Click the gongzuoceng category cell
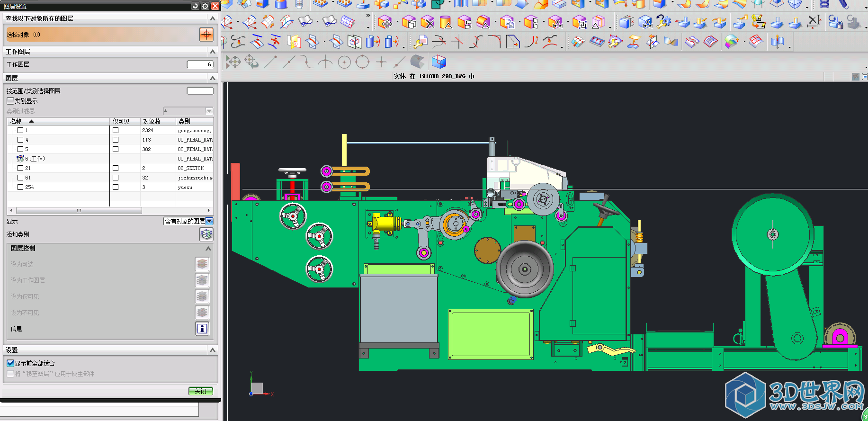 click(195, 130)
